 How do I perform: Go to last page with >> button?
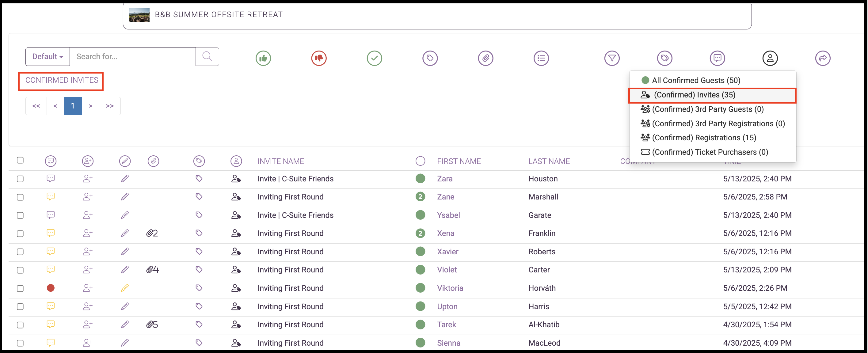coord(109,106)
